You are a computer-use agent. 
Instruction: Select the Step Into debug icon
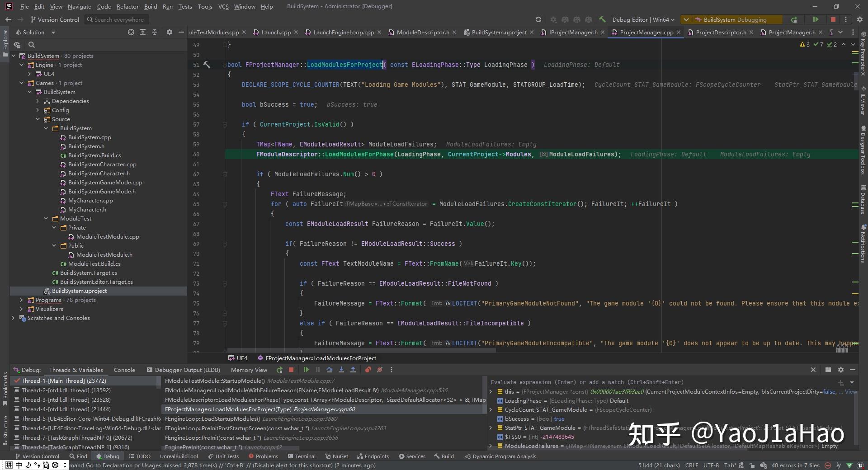tap(342, 370)
